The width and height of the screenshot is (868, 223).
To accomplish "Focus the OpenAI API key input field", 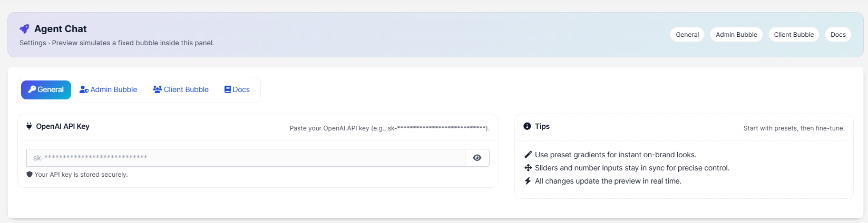I will click(246, 158).
